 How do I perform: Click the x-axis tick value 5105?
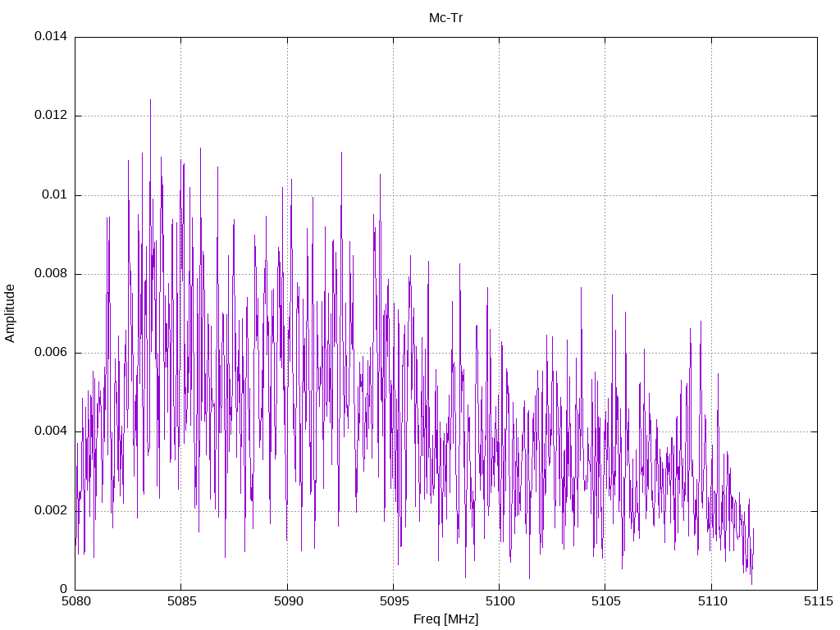point(606,601)
